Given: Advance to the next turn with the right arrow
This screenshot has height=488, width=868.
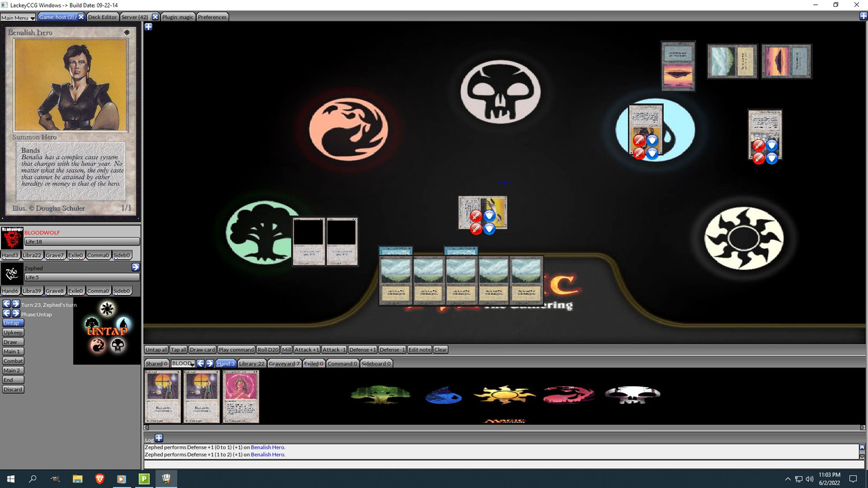Looking at the screenshot, I should [16, 304].
